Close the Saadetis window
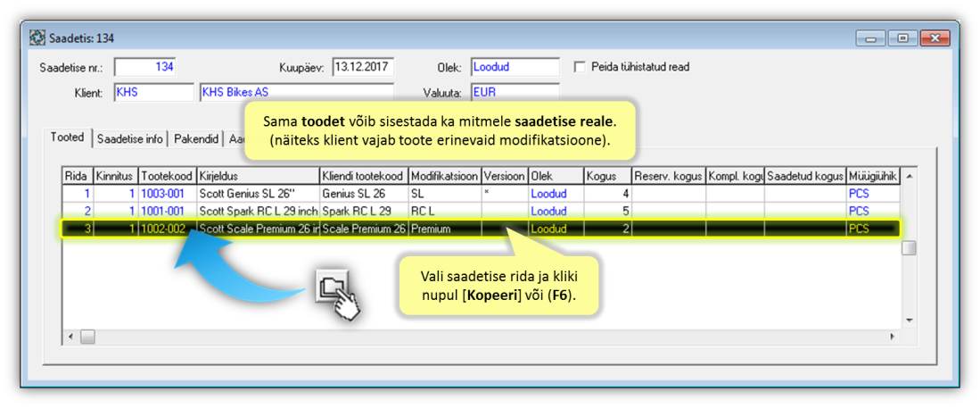The image size is (980, 408). 935,38
